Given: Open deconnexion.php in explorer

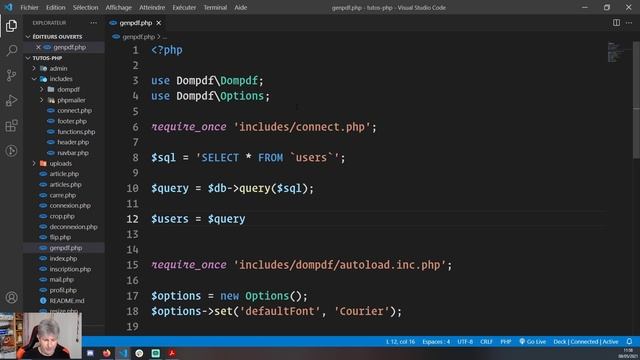Looking at the screenshot, I should point(73,227).
